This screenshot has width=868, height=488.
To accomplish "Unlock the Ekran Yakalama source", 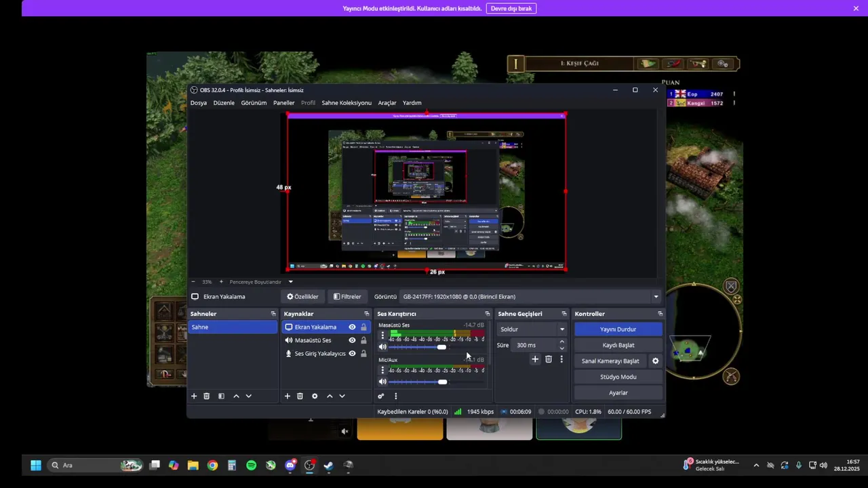I will pos(363,327).
